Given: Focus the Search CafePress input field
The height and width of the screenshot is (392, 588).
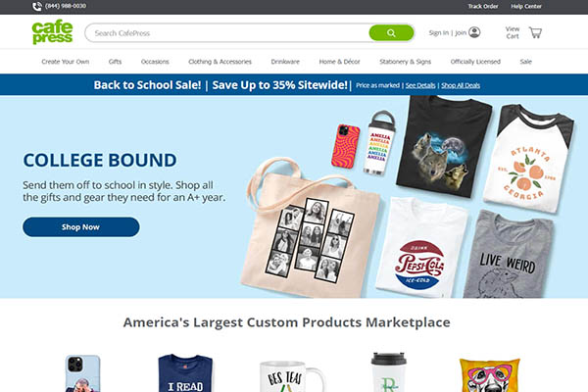Looking at the screenshot, I should [x=227, y=33].
